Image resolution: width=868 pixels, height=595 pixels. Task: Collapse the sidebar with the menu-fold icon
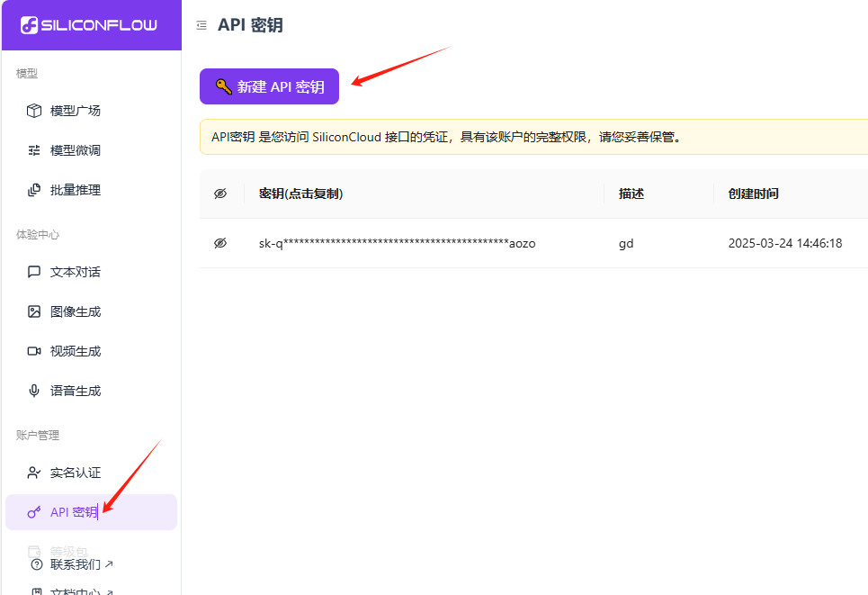point(201,25)
